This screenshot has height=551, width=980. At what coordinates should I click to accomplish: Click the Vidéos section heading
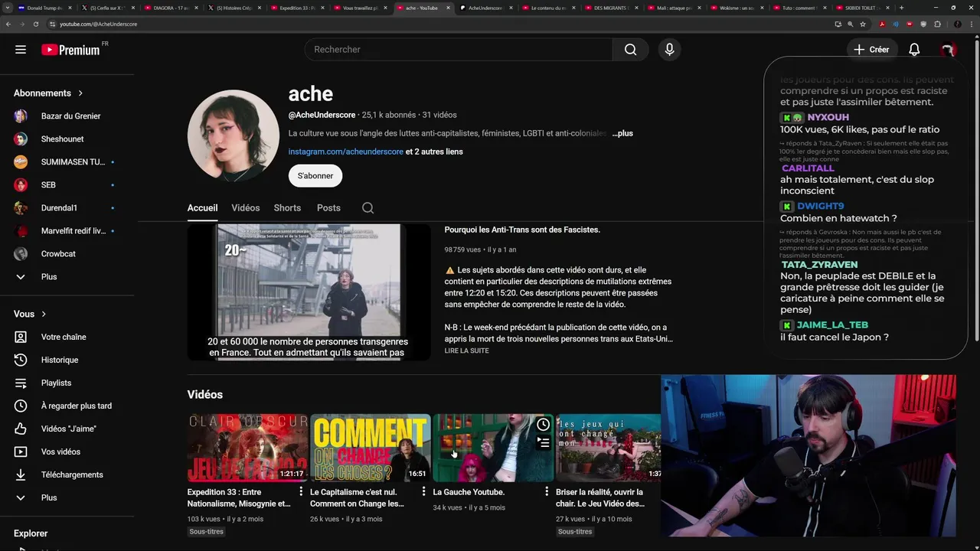205,395
